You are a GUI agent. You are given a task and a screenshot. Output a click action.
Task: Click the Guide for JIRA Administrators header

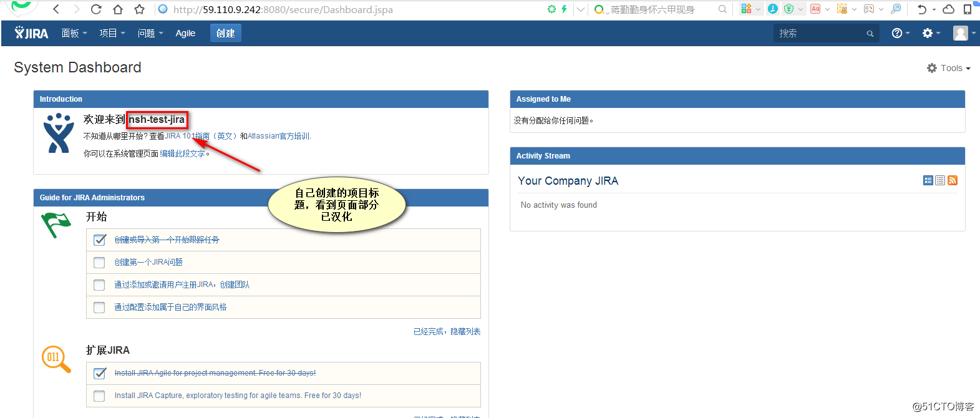coord(261,198)
